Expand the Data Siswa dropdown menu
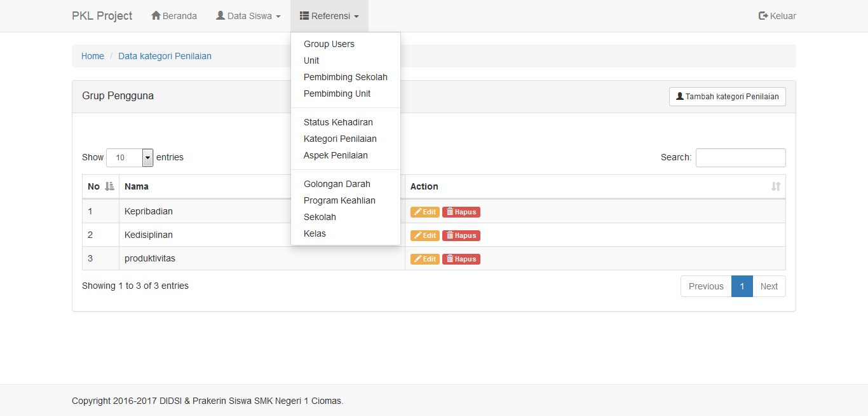The width and height of the screenshot is (868, 416). [248, 16]
